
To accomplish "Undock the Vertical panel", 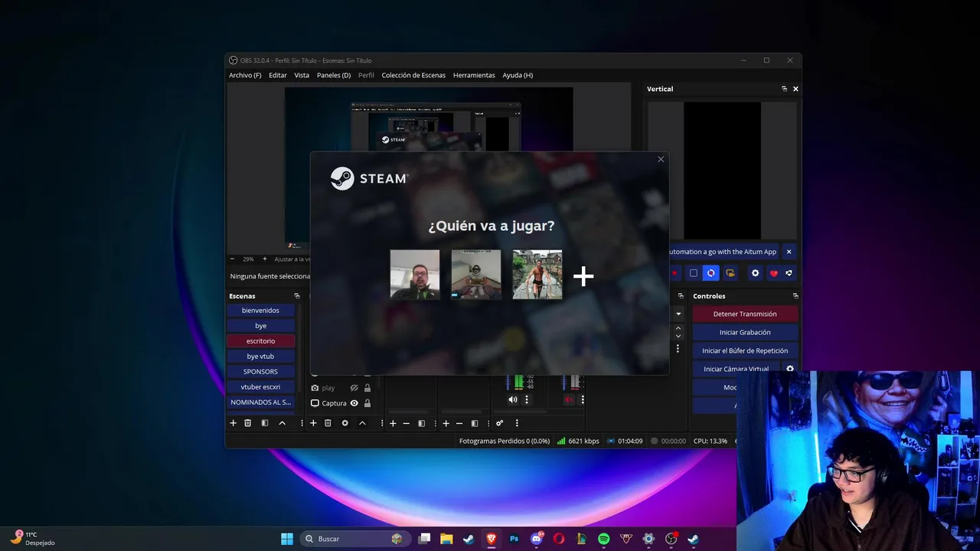I will point(784,89).
